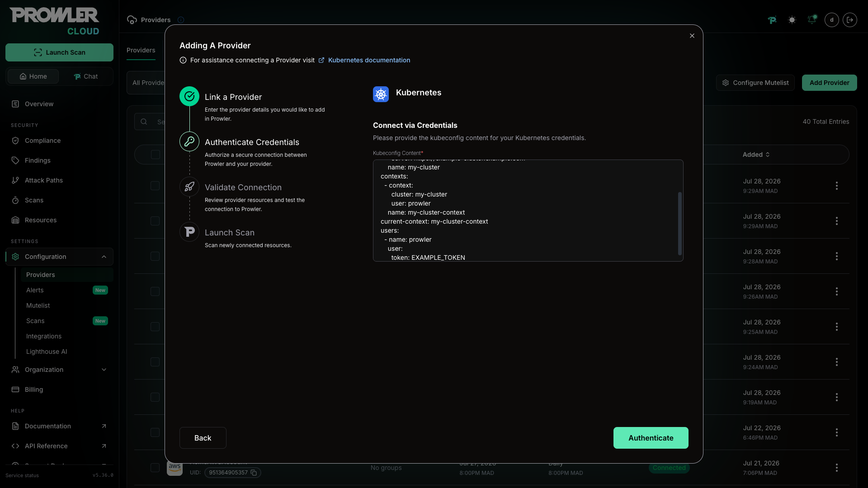Screen dimensions: 868x488
Task: Click the Authenticate Credentials key icon
Action: (189, 141)
